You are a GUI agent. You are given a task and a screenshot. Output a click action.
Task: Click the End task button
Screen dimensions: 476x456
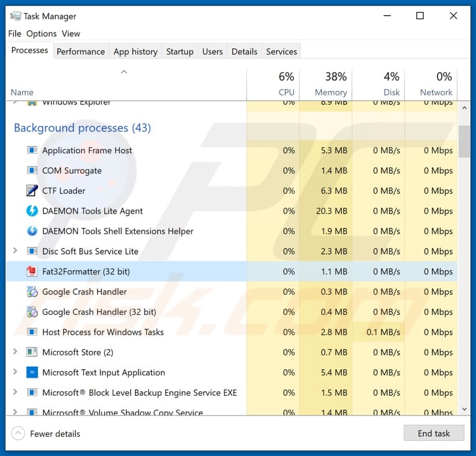[434, 433]
